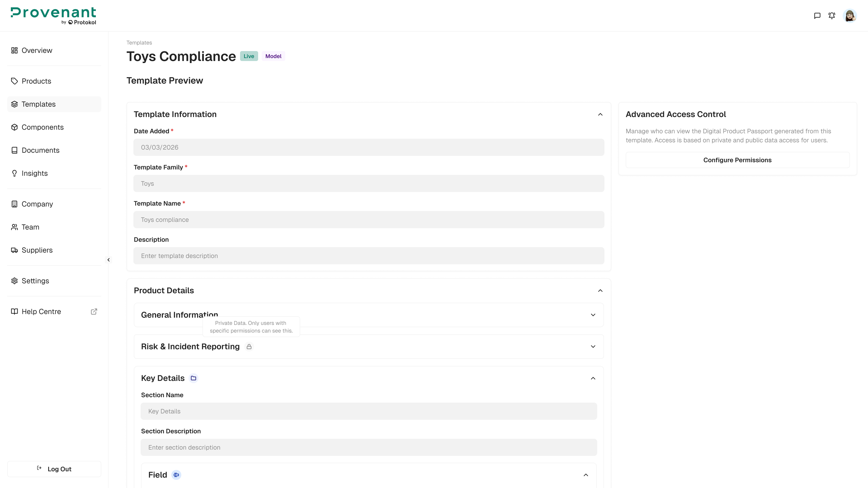Screen dimensions: 868x488
Task: Expand the Risk & Incident Reporting section
Action: click(x=593, y=347)
